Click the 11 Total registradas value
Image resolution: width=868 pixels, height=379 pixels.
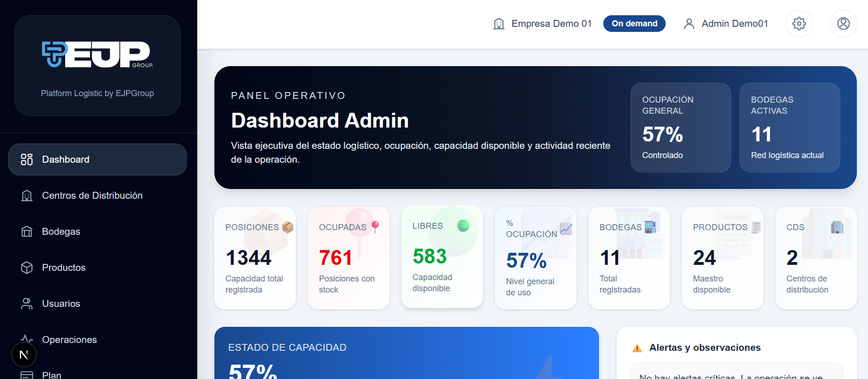pyautogui.click(x=610, y=258)
